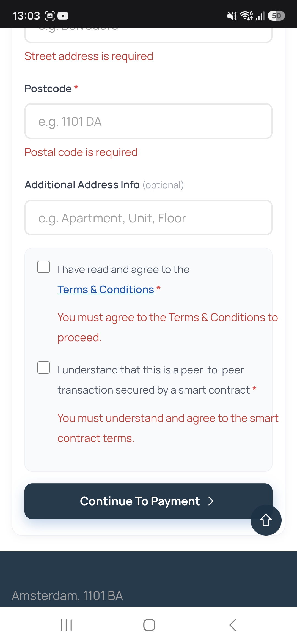297x644 pixels.
Task: Tap the Continue To Payment button
Action: pos(148,501)
